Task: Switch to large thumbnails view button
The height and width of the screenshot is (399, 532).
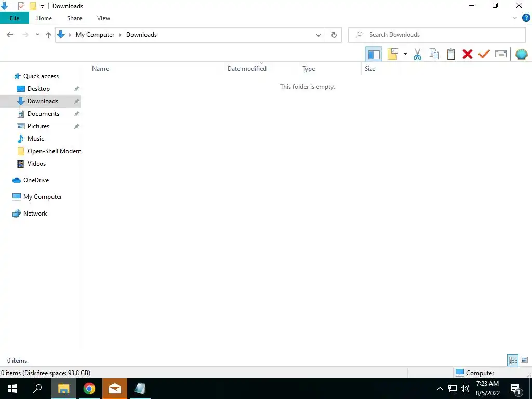Action: 524,360
